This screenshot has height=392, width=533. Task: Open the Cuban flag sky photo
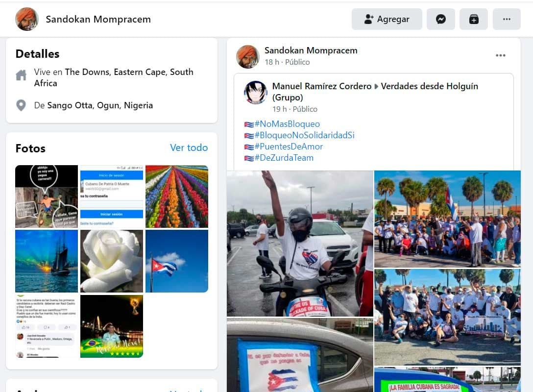tap(177, 261)
